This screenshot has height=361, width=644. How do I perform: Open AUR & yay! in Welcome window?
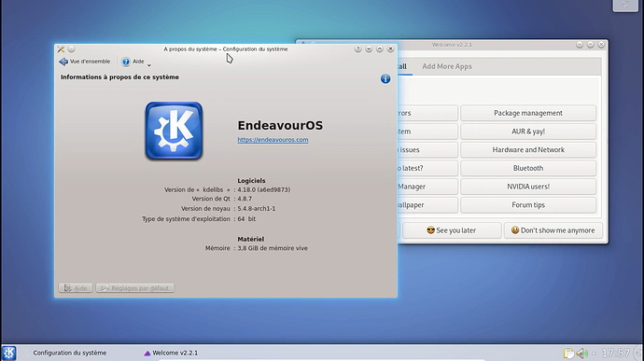pos(528,132)
